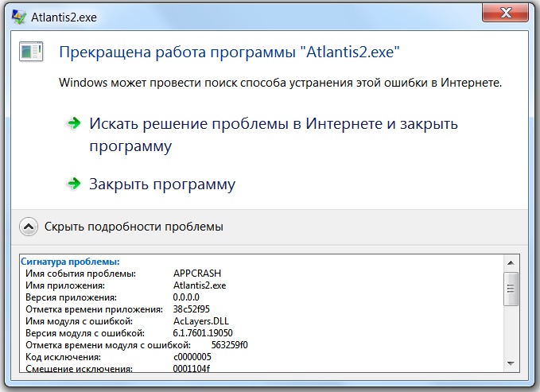The image size is (540, 392).
Task: Collapse details with the round chevron button
Action: click(29, 227)
